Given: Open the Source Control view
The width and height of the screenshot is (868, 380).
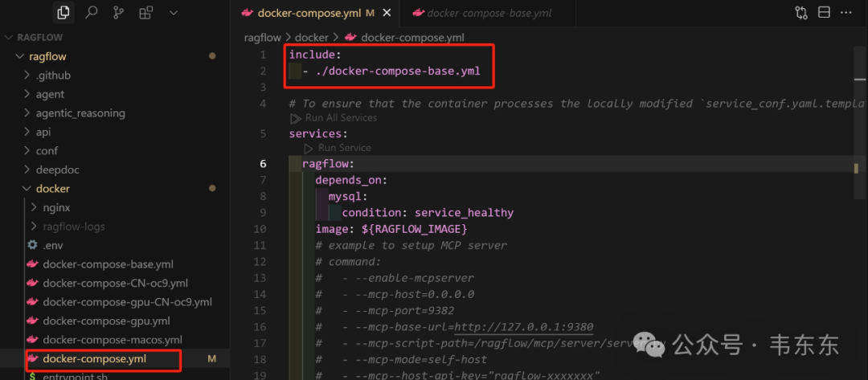Looking at the screenshot, I should tap(118, 13).
